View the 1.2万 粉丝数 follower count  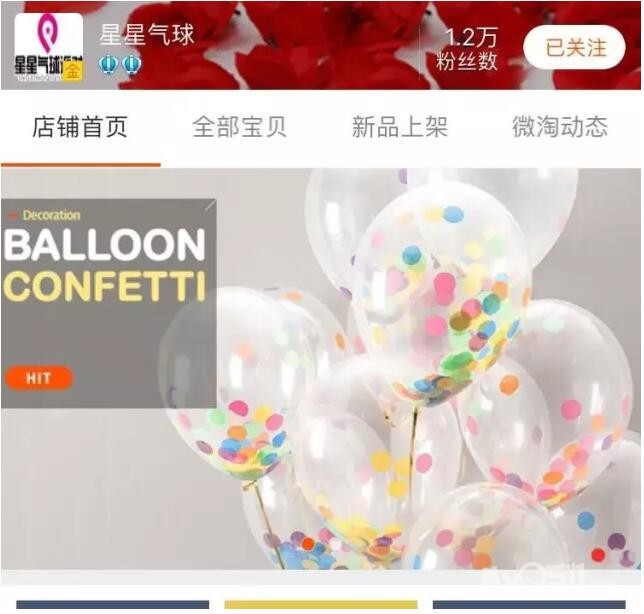click(x=467, y=49)
